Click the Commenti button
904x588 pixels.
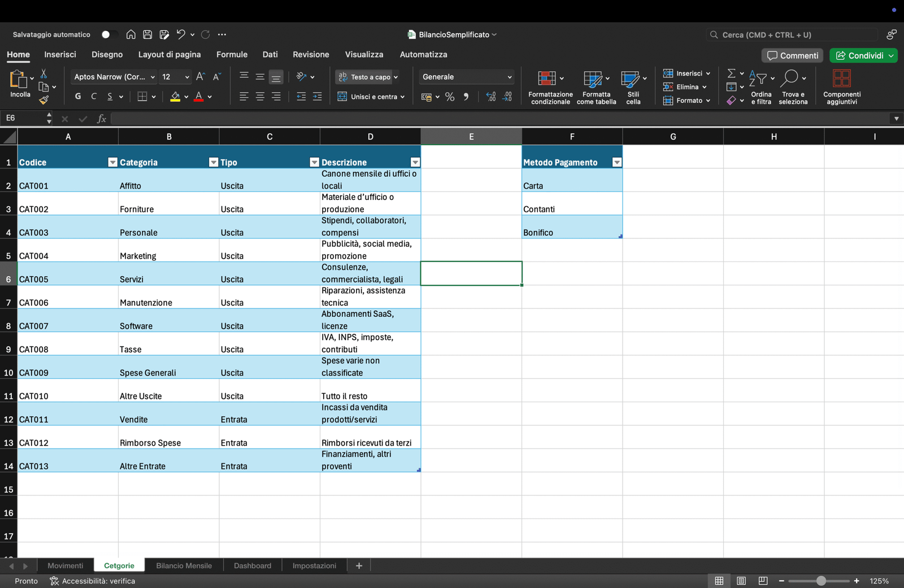(793, 55)
